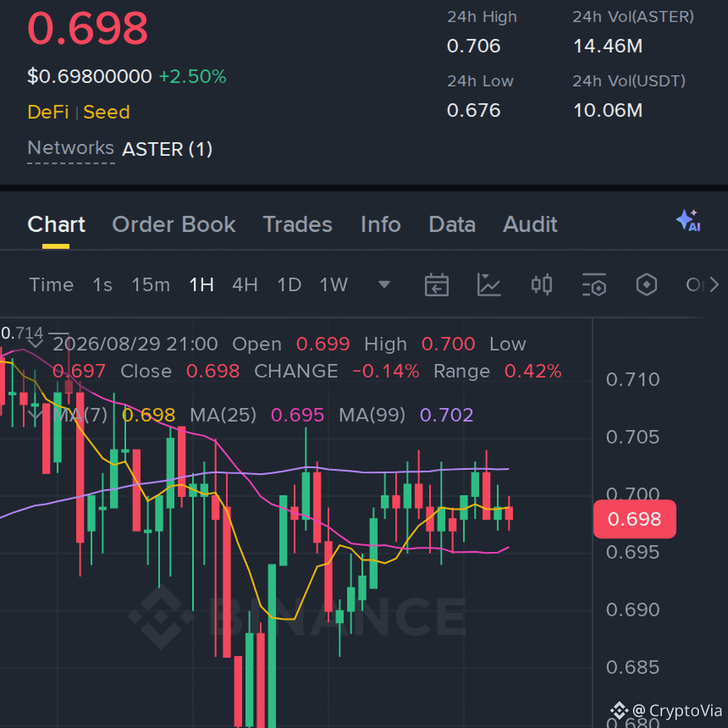The height and width of the screenshot is (728, 728).
Task: Switch to the Chart tab
Action: point(56,224)
